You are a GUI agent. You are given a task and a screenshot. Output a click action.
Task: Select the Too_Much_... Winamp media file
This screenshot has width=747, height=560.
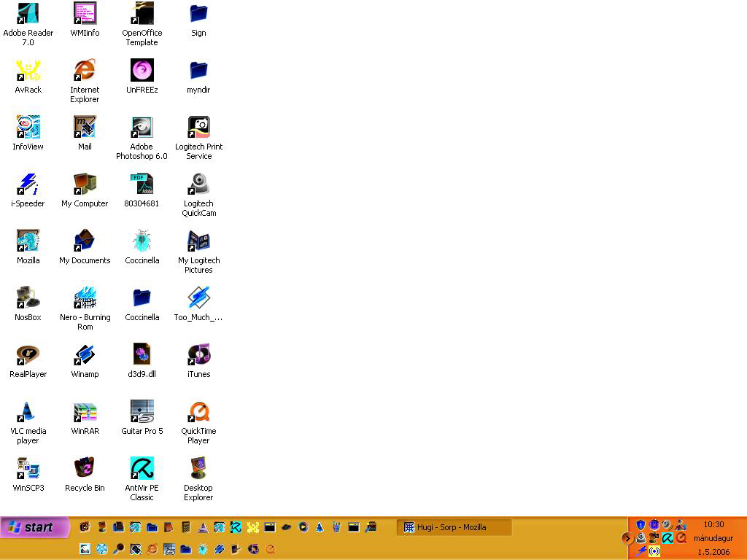coord(198,304)
